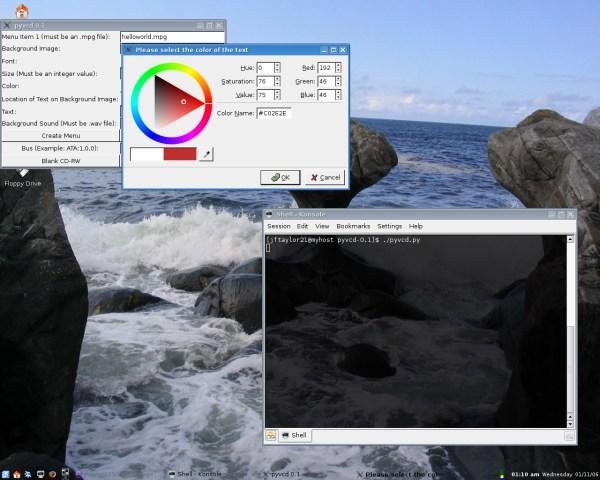This screenshot has height=480, width=600.
Task: Maximize the color selection dialog
Action: tap(333, 50)
